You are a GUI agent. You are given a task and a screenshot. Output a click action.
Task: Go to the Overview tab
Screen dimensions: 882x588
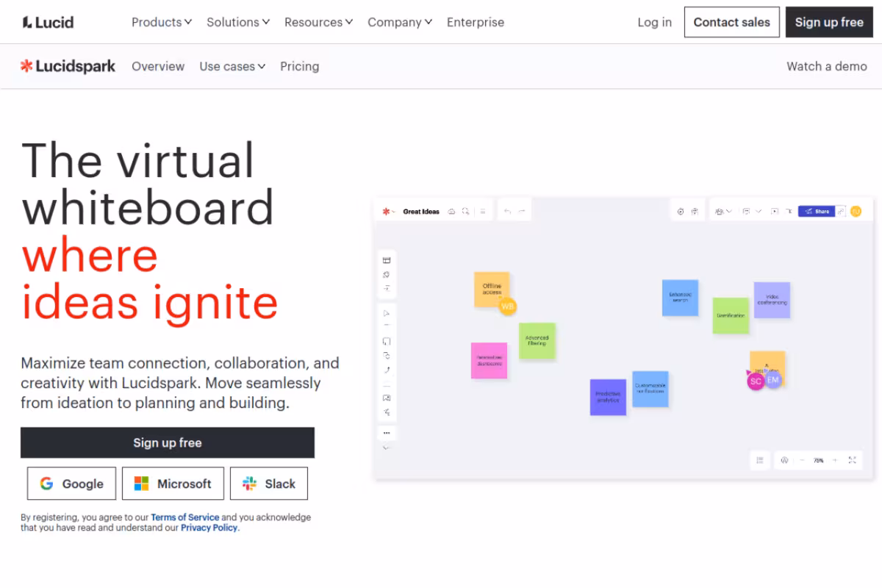pyautogui.click(x=158, y=66)
